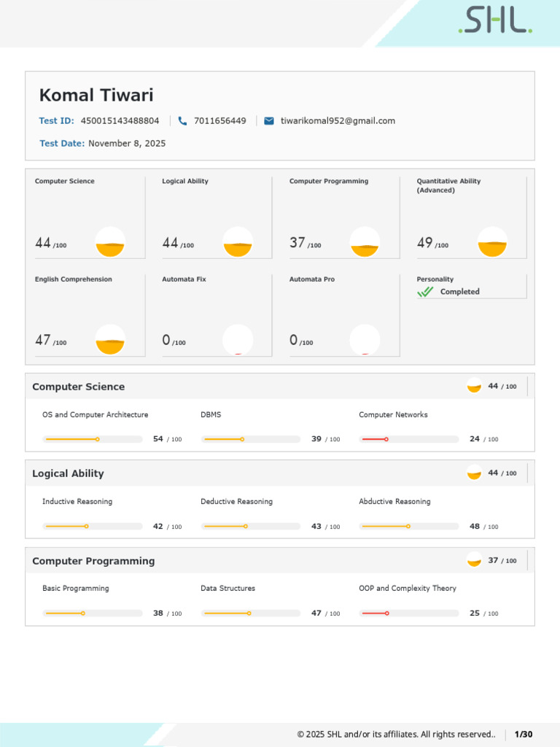
Task: Click the small gauge in Computer Science section header
Action: (474, 385)
